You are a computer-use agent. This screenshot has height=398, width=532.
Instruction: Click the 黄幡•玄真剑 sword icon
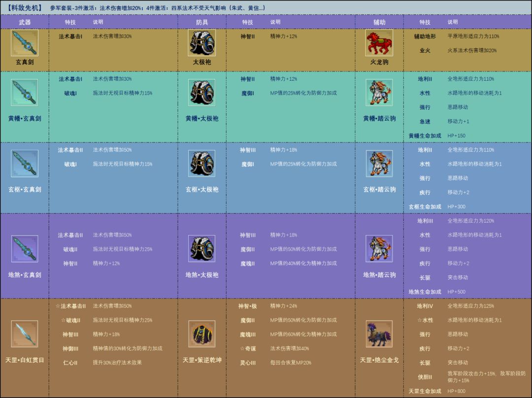25,93
